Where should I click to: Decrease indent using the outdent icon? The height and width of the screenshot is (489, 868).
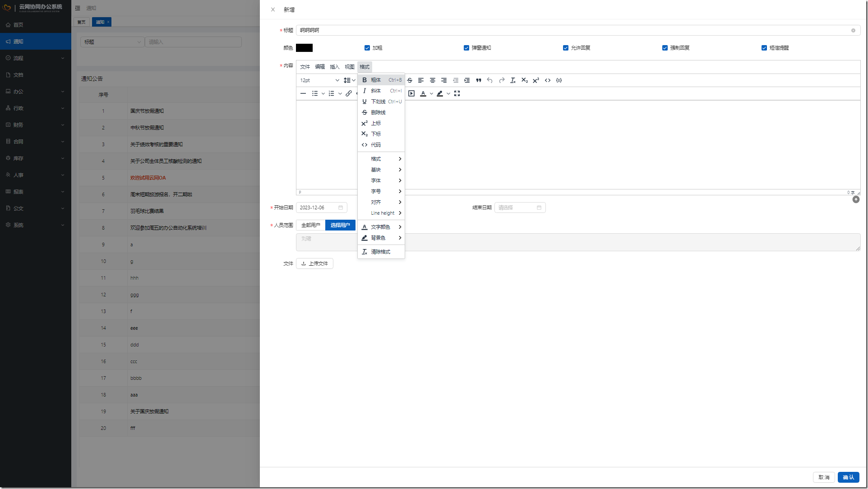tap(456, 80)
